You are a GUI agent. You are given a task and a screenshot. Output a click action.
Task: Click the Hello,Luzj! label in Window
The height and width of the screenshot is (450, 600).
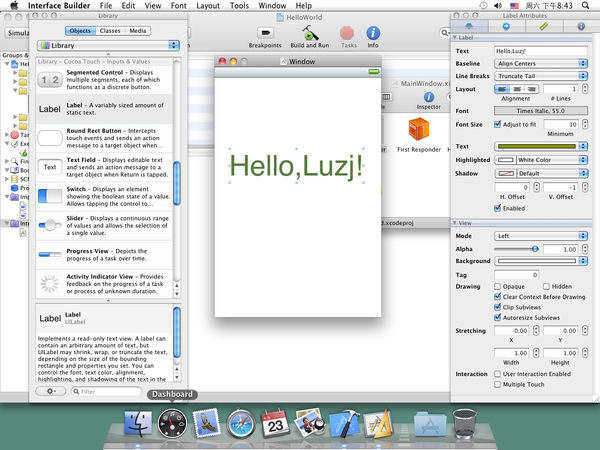coord(296,166)
